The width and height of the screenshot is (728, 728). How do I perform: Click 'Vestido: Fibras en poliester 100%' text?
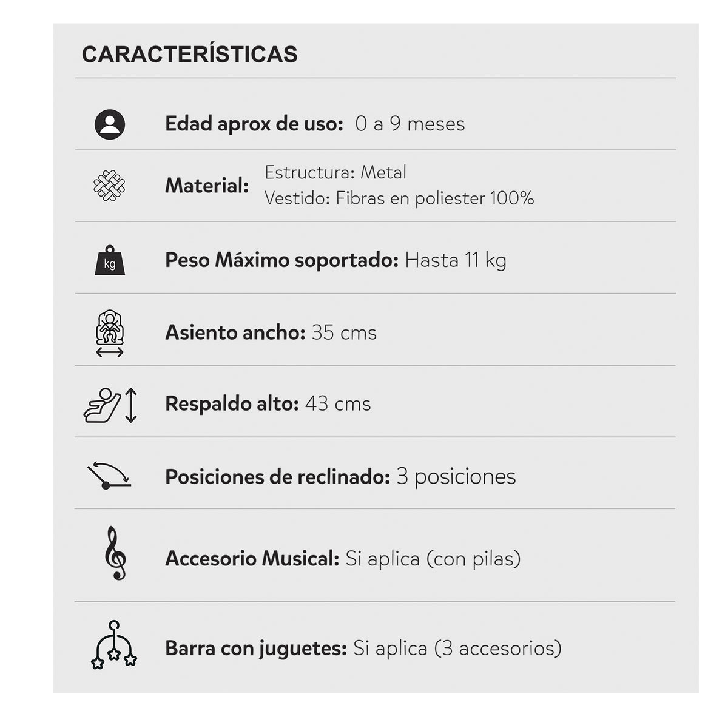[399, 198]
